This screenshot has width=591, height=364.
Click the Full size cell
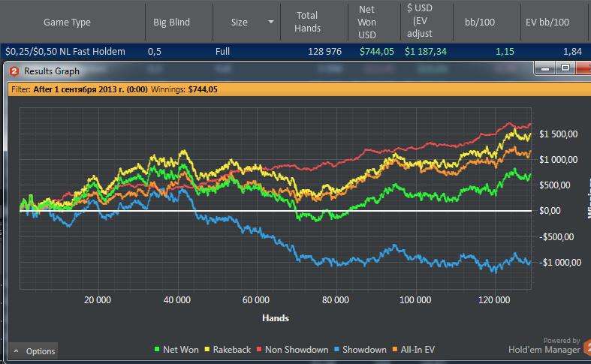(x=223, y=52)
